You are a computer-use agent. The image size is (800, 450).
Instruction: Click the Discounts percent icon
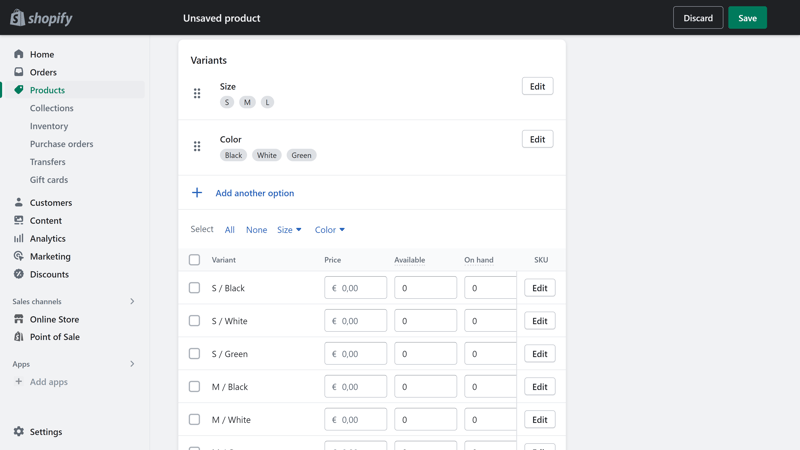click(19, 274)
